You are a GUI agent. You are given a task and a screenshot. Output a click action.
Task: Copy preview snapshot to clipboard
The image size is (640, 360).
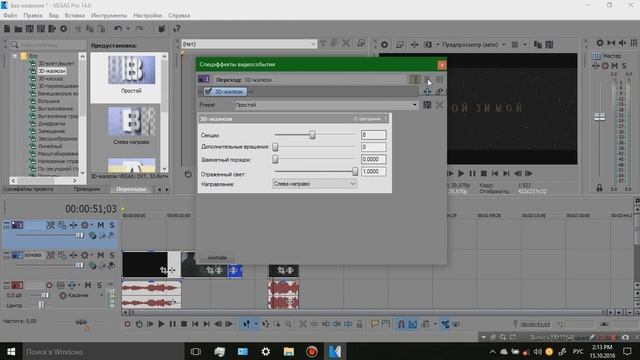pos(538,44)
